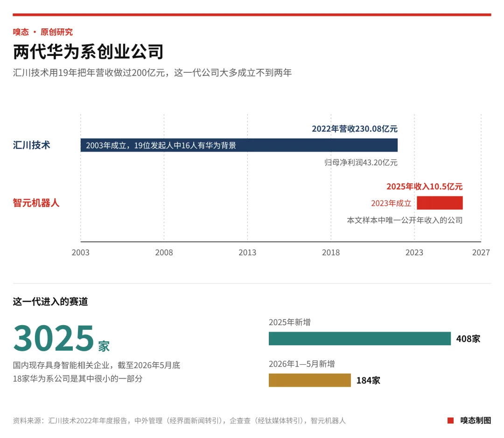Click the '资料来源' source footnote
The height and width of the screenshot is (438, 504).
point(179,421)
